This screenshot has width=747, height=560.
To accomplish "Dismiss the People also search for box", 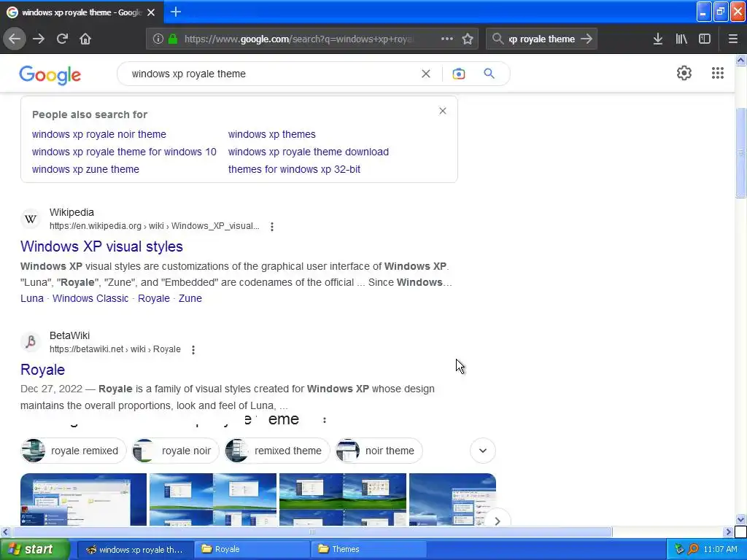I will coord(443,111).
